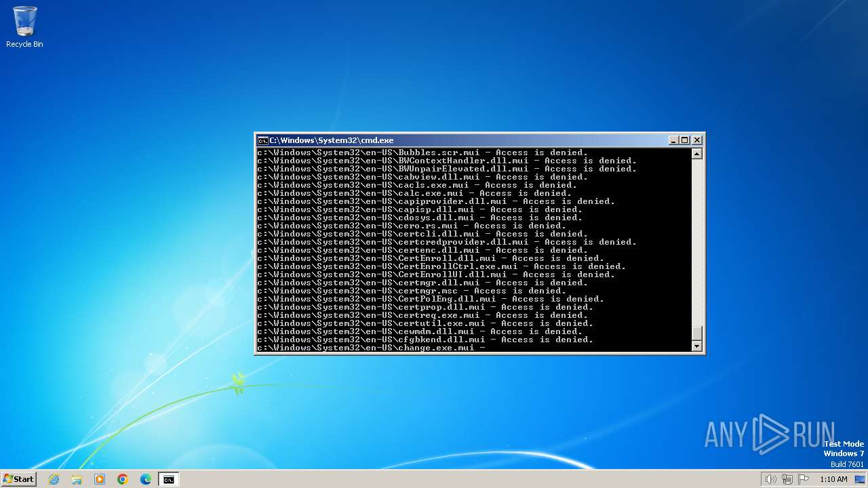The height and width of the screenshot is (488, 868).
Task: Click the change.exe.mui output line
Action: 372,348
